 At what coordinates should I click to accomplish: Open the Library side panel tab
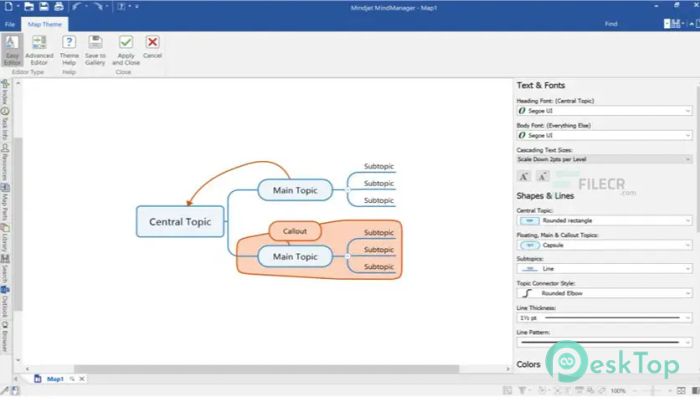(x=5, y=237)
